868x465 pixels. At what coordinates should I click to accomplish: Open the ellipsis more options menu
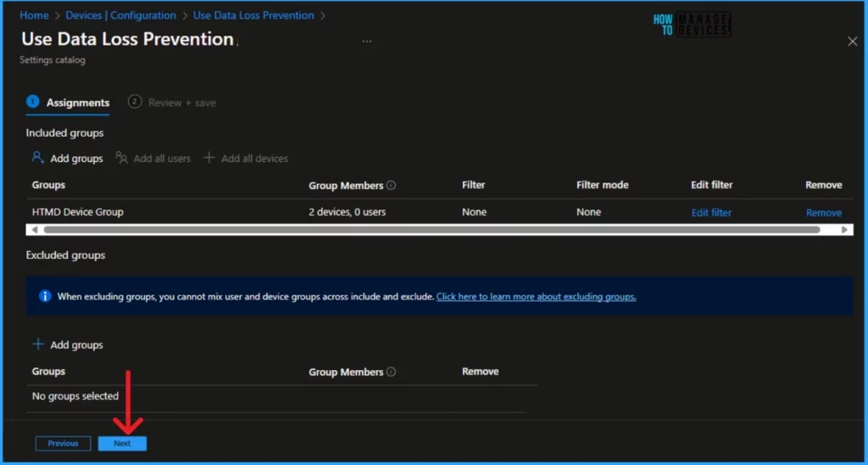pos(367,41)
